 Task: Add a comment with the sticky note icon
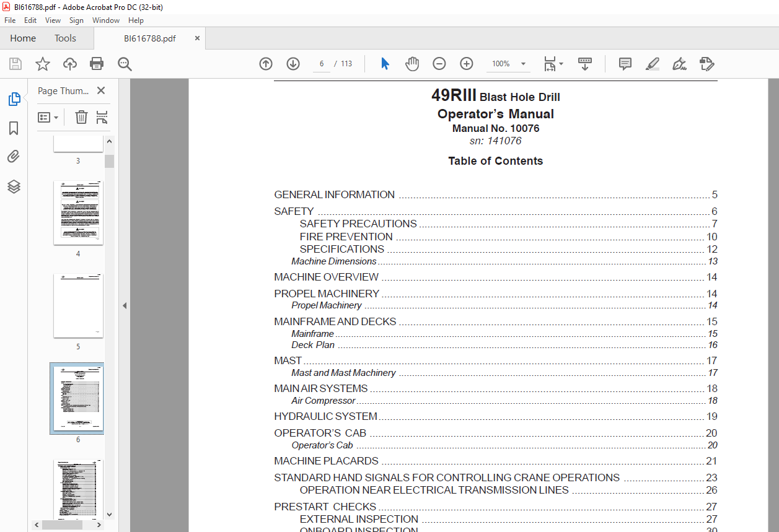625,64
